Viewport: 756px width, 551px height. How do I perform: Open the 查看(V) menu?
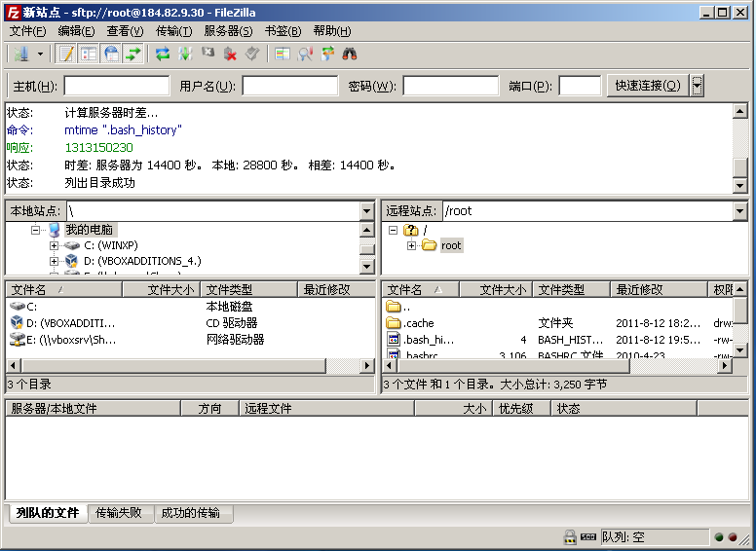[x=125, y=31]
